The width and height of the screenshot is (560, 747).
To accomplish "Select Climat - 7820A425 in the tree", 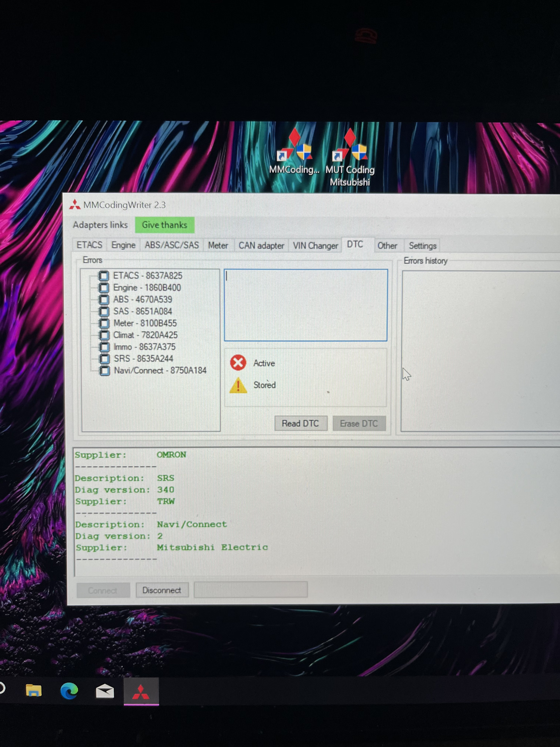I will pos(145,335).
